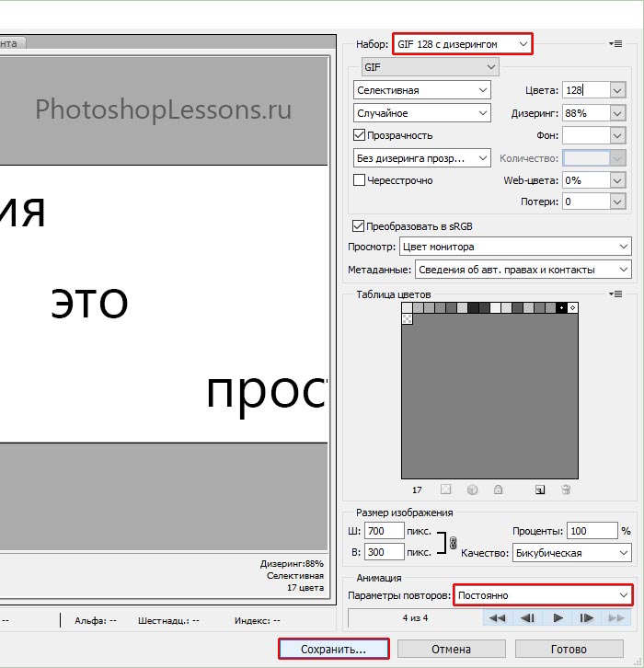This screenshot has height=668, width=644.
Task: Click the Web-цвета field showing 0%
Action: [x=586, y=180]
